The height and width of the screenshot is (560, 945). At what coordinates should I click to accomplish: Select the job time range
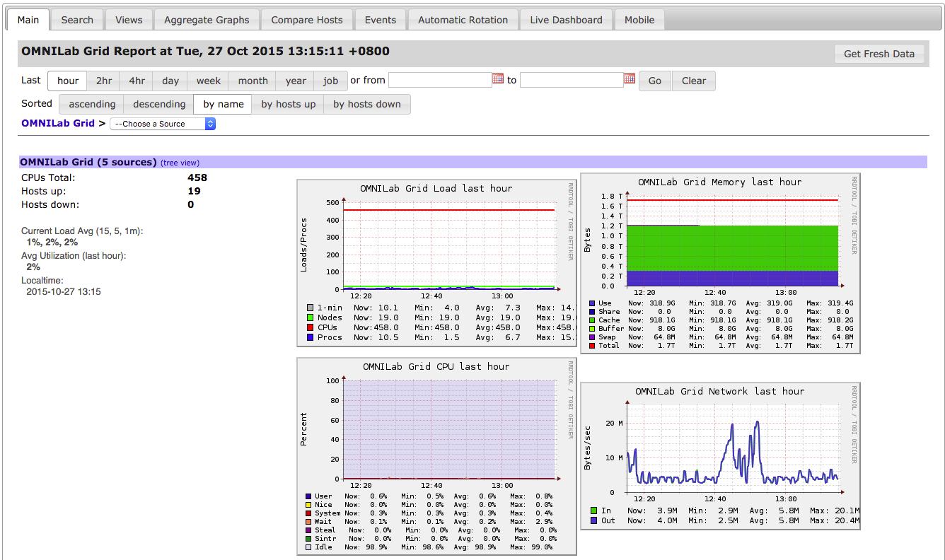tap(331, 81)
